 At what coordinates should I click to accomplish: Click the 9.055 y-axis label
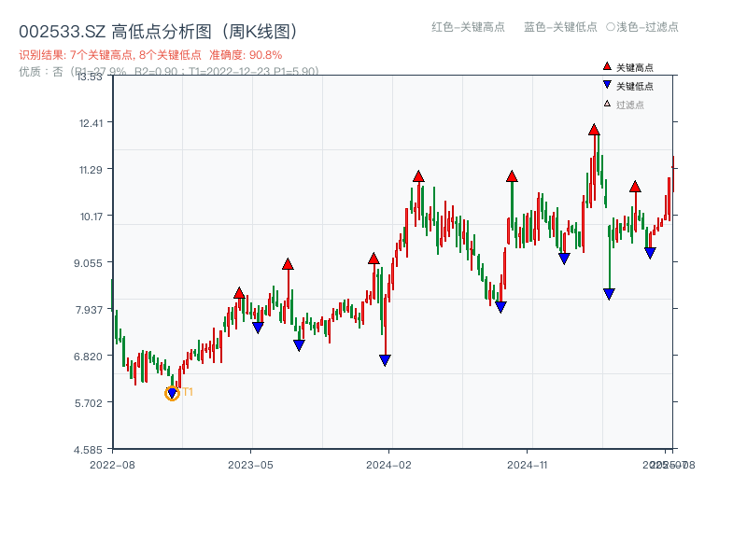click(x=88, y=263)
